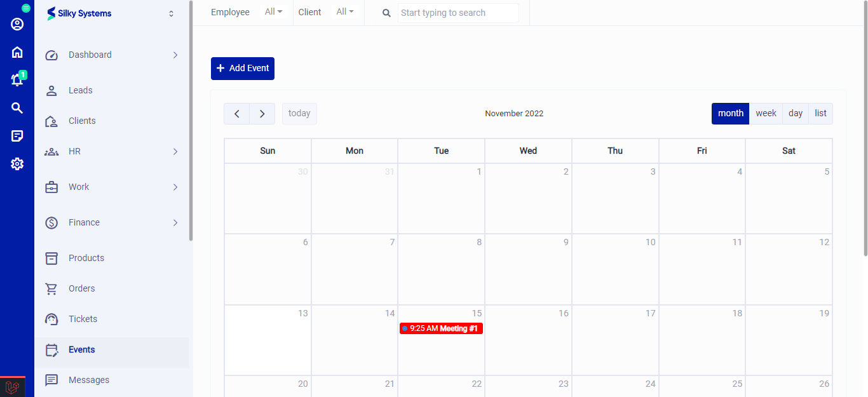Go to next month in calendar

(x=262, y=114)
